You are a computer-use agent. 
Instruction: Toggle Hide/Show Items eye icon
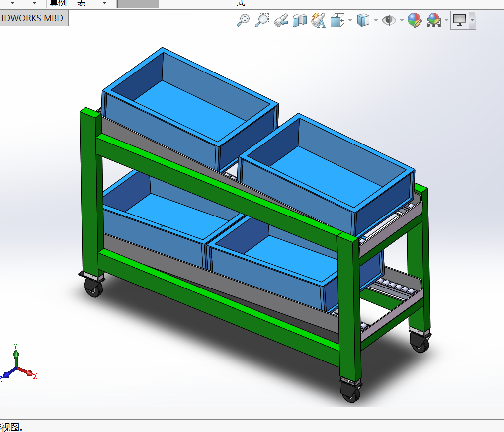389,20
